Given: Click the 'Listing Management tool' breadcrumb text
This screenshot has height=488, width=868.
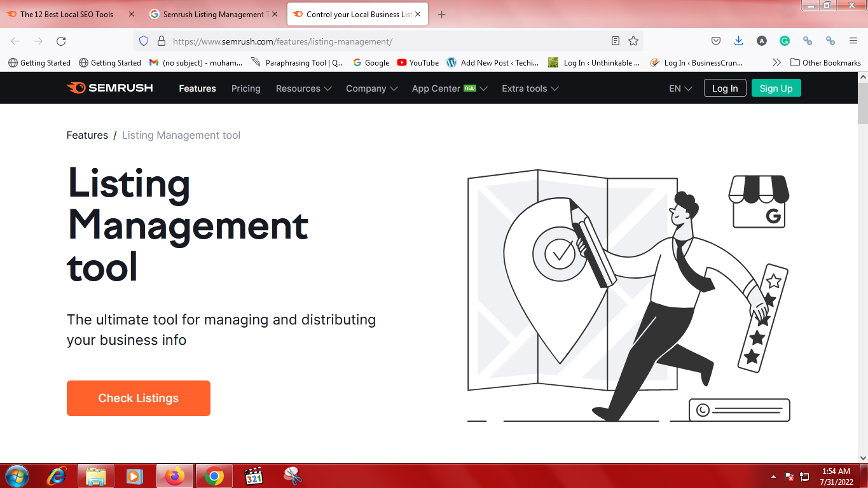Looking at the screenshot, I should pos(181,135).
